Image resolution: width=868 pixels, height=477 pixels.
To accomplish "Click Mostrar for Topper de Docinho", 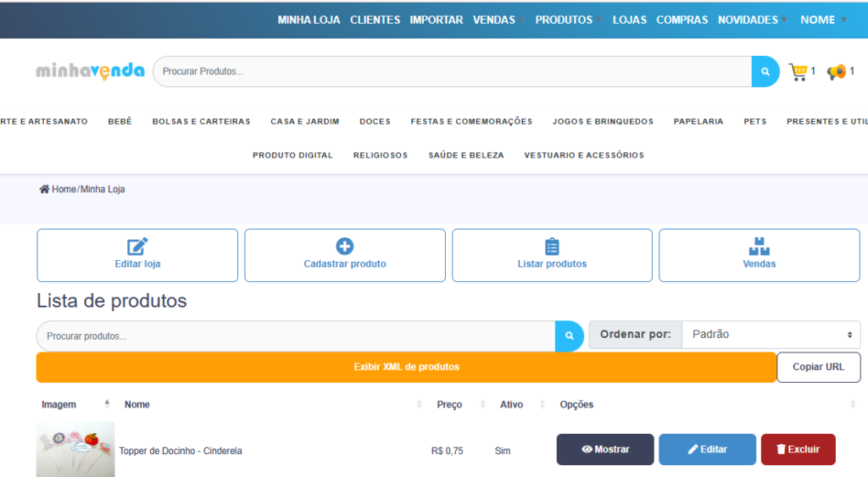I will [605, 449].
